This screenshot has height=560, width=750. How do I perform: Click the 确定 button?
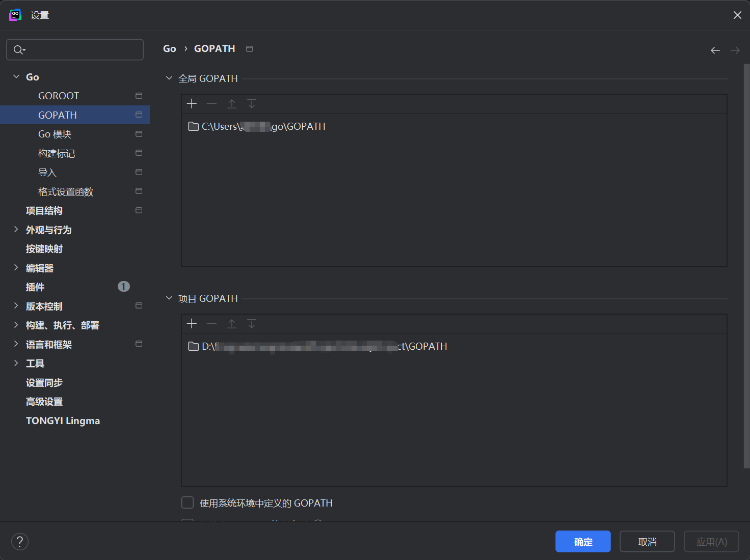[583, 542]
